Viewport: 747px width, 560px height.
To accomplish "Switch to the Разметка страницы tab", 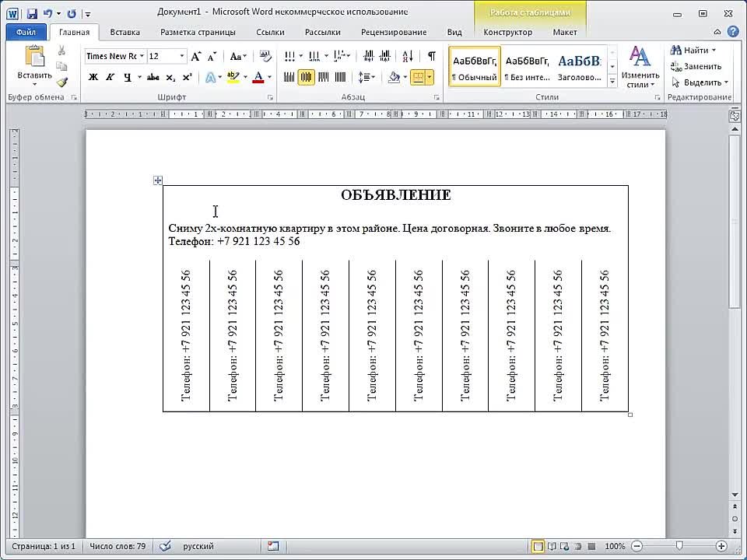I will coord(198,33).
